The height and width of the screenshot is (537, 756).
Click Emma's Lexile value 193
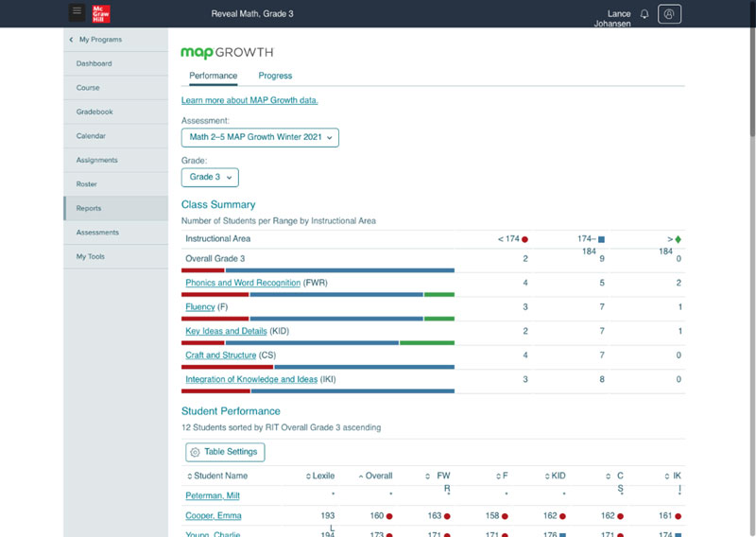point(327,516)
